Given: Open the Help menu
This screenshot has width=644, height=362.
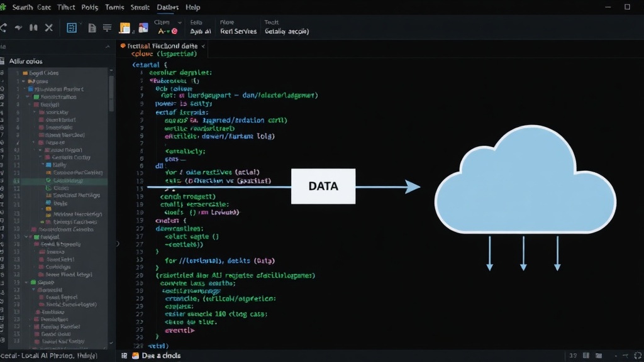Looking at the screenshot, I should (x=192, y=8).
